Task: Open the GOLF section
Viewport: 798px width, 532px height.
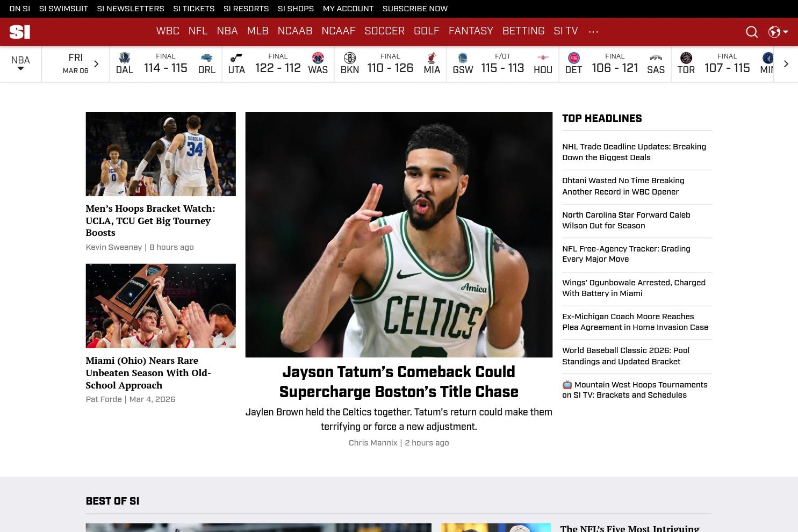Action: pos(427,31)
